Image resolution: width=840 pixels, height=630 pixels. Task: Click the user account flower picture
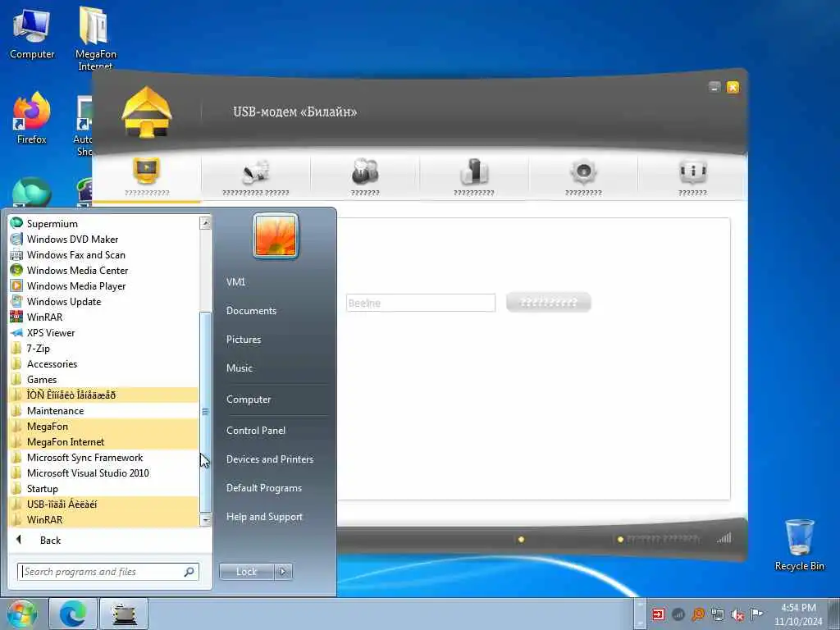(276, 235)
